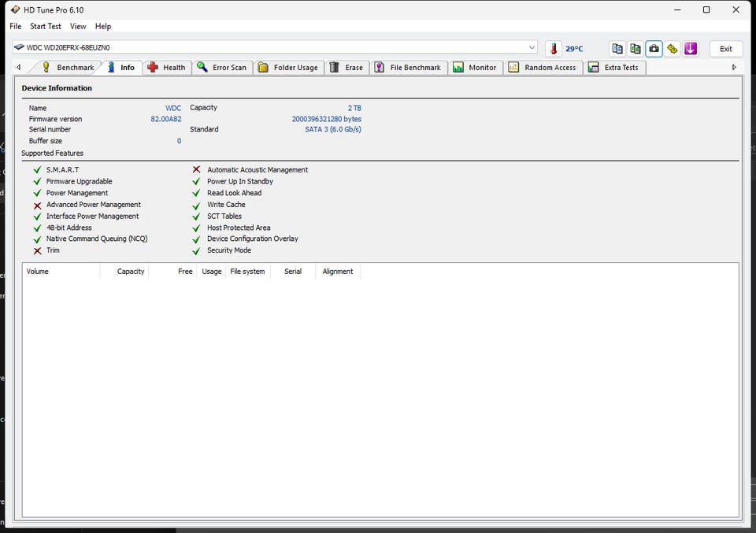Click the Automatic Acoustic Management entry
Viewport: 756px width, 533px height.
tap(258, 169)
